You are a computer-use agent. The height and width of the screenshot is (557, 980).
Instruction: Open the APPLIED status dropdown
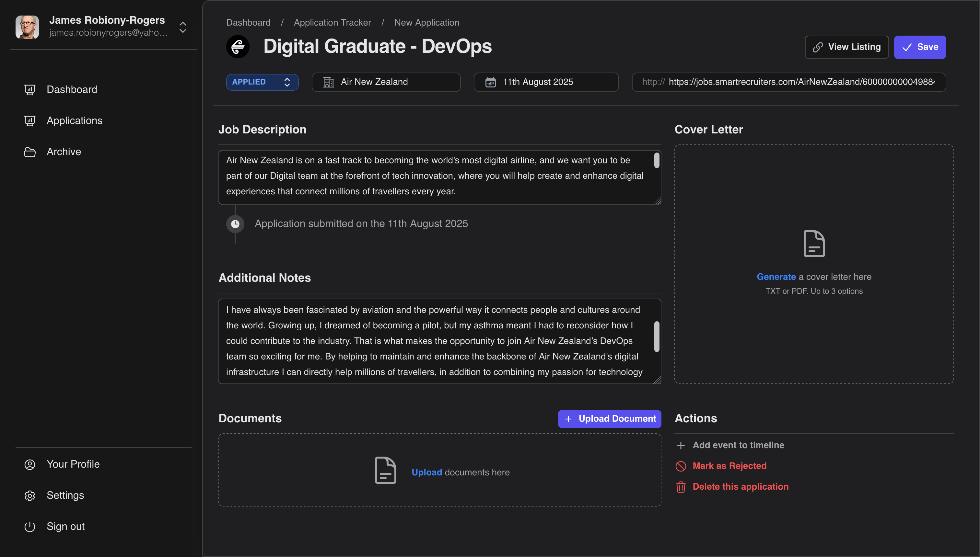point(262,82)
